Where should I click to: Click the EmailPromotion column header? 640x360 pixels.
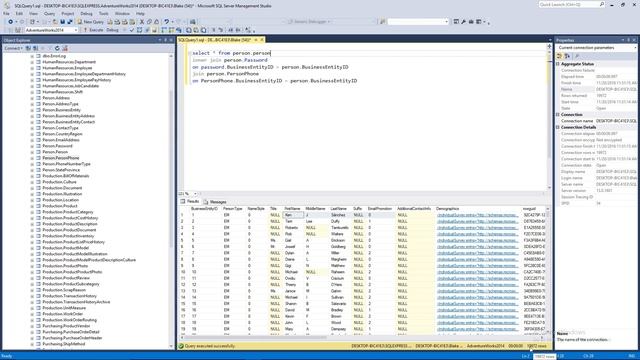coord(380,209)
